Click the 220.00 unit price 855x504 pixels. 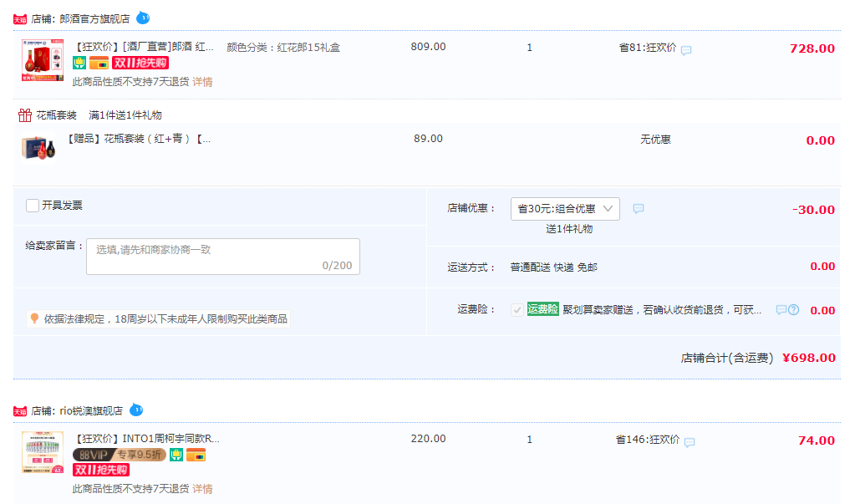click(428, 439)
